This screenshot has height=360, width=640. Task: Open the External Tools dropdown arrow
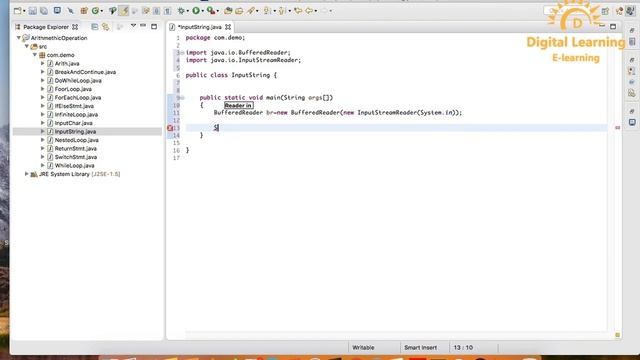tap(218, 11)
